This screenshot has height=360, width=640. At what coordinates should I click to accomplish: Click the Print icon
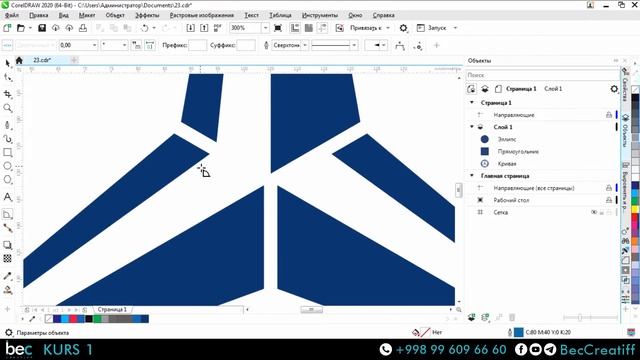[x=83, y=28]
